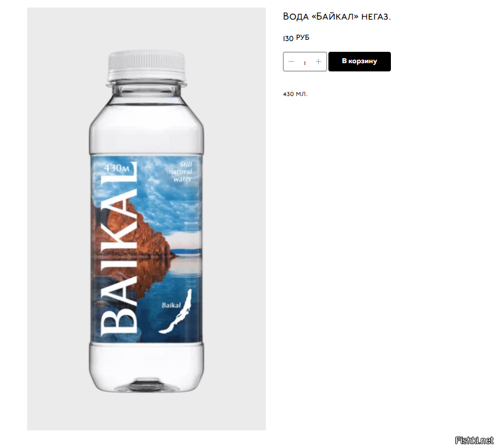Open the Baikal bottle product image
497x448 pixels.
coord(146,219)
